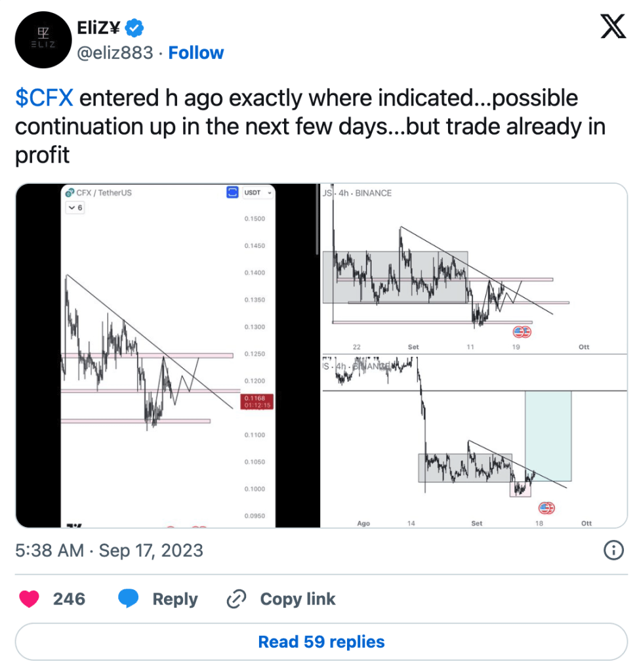Viewport: 637px width, 672px height.
Task: Click the copy link chain icon
Action: pyautogui.click(x=236, y=598)
